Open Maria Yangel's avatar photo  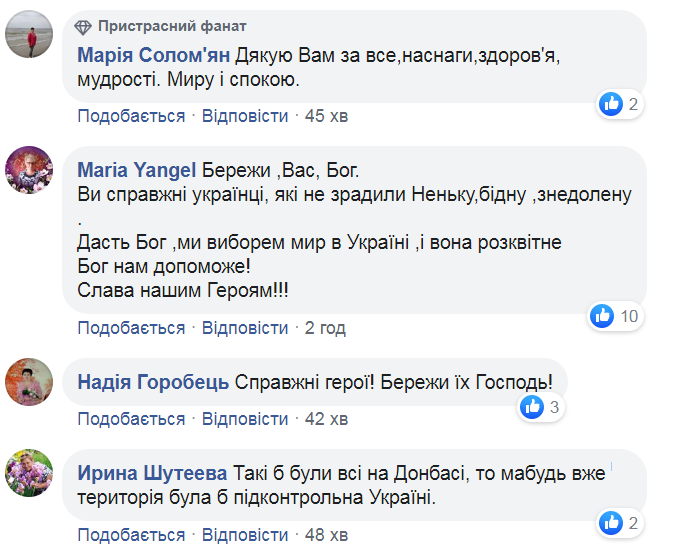point(31,169)
